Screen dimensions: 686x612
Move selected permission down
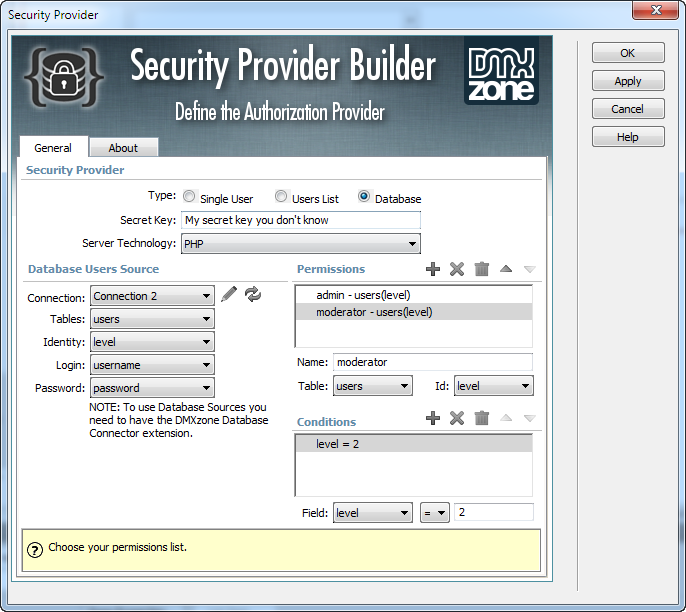click(x=529, y=269)
